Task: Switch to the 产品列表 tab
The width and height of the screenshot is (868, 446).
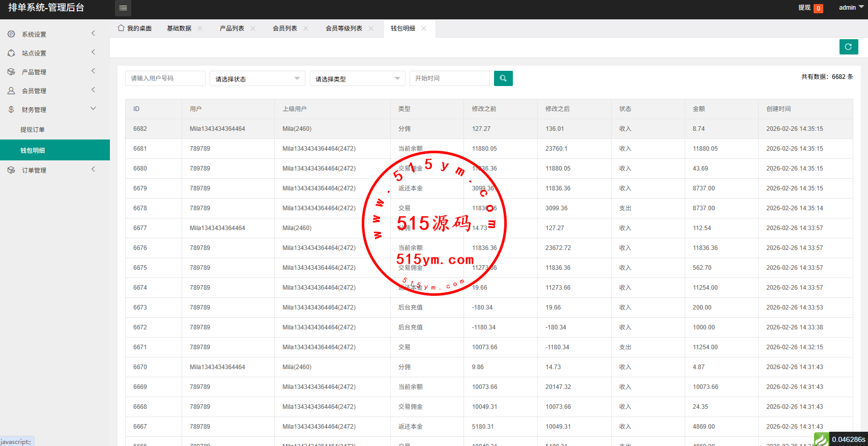Action: (232, 29)
